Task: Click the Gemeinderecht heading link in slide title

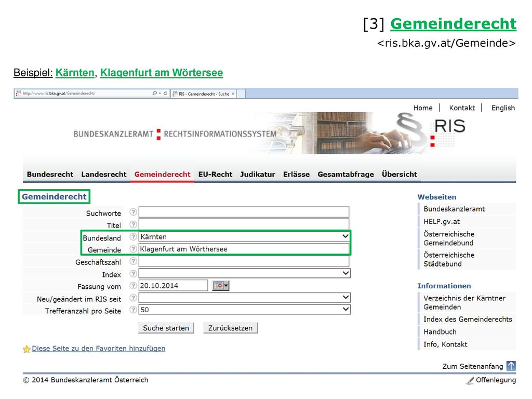Action: (x=453, y=24)
